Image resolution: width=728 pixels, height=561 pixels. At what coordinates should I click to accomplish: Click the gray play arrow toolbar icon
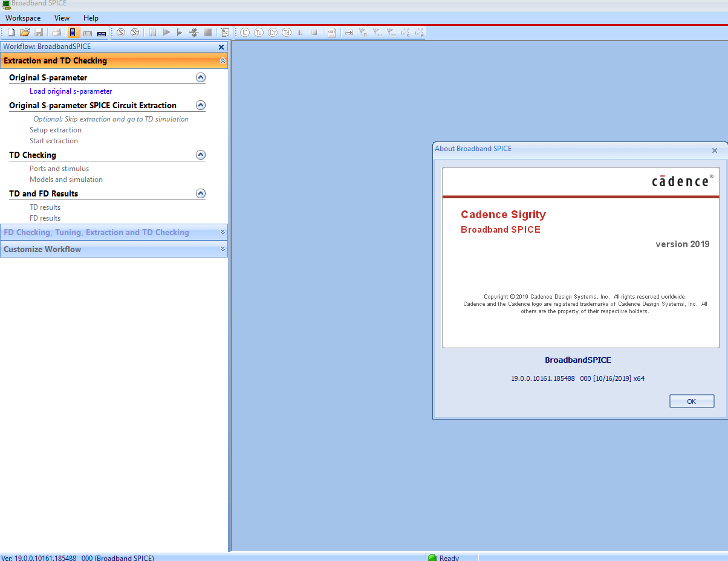click(x=167, y=32)
